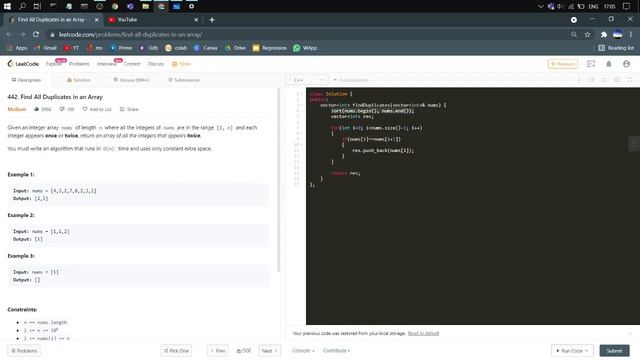Click the description panel vertical scrollbar

279,180
